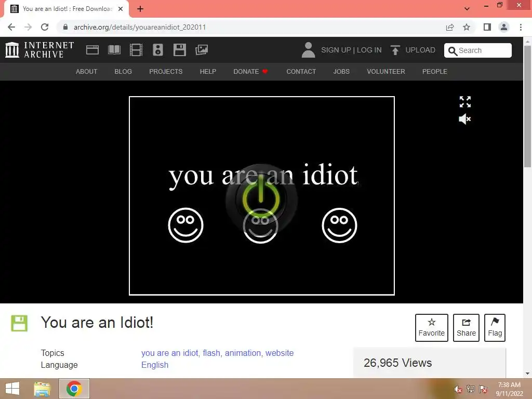Click the Search input field
The height and width of the screenshot is (399, 532).
[478, 50]
